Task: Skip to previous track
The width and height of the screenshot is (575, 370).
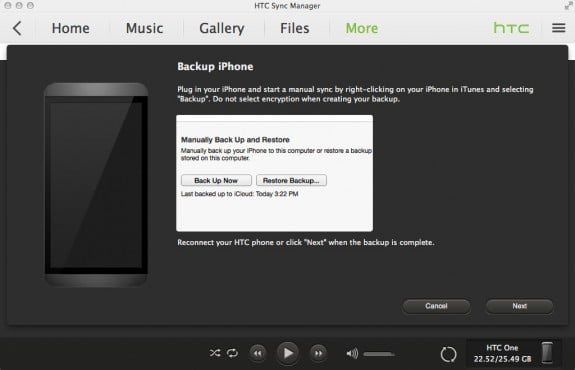Action: coord(258,353)
